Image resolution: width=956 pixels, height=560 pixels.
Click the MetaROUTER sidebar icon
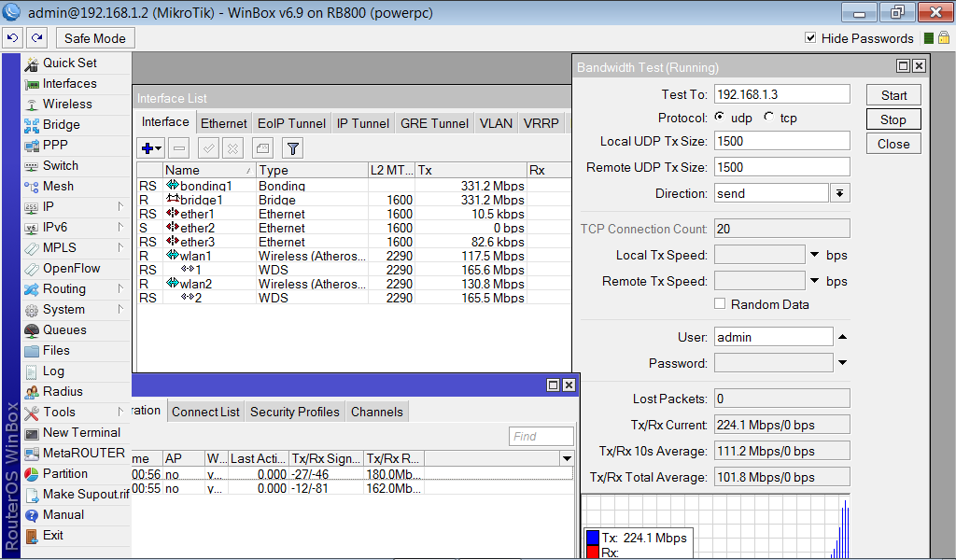31,454
